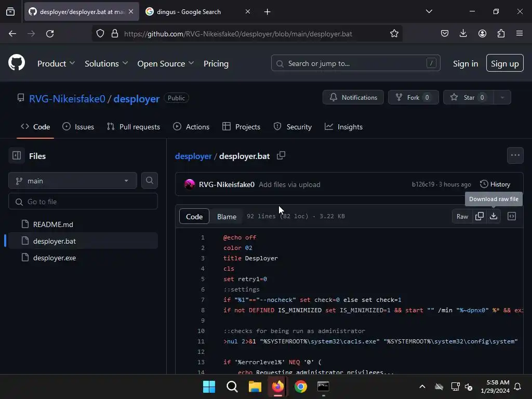Select desployer.exe in the file tree
This screenshot has width=532, height=399.
point(83,258)
